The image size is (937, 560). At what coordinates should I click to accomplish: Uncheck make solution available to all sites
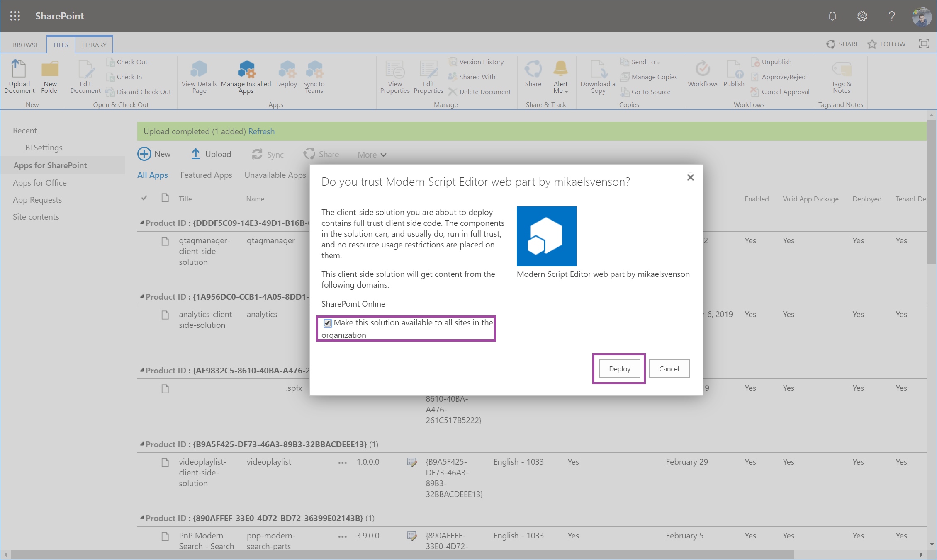point(328,323)
